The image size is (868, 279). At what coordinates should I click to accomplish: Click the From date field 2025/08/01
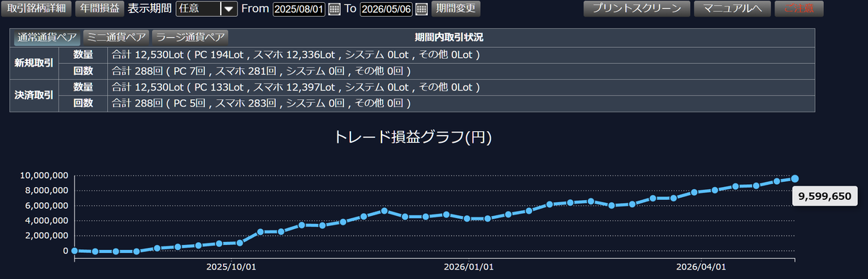click(x=299, y=9)
